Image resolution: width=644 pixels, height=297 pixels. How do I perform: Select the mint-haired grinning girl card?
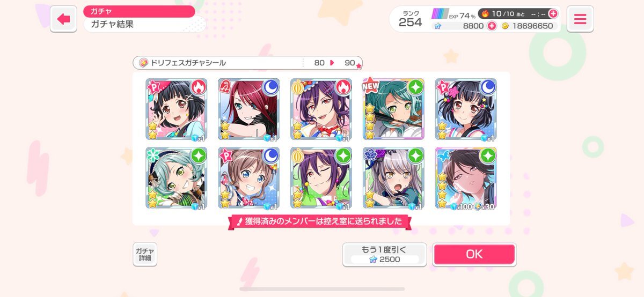tap(177, 179)
